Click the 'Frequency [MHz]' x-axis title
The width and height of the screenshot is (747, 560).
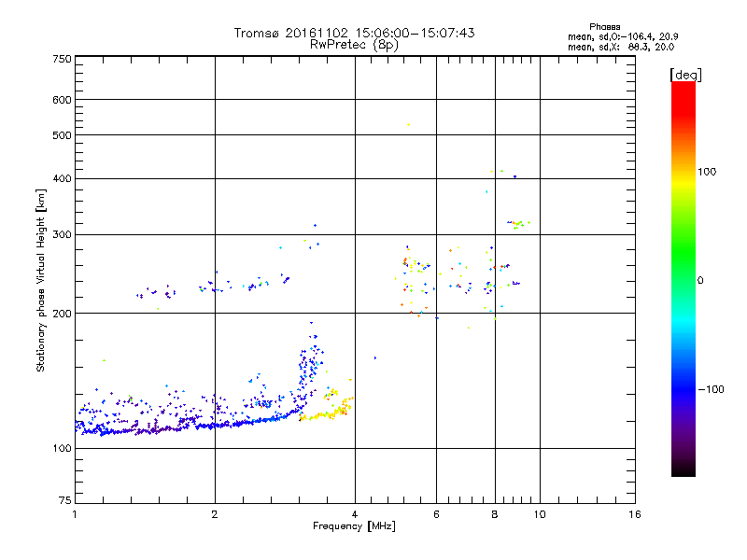click(354, 526)
